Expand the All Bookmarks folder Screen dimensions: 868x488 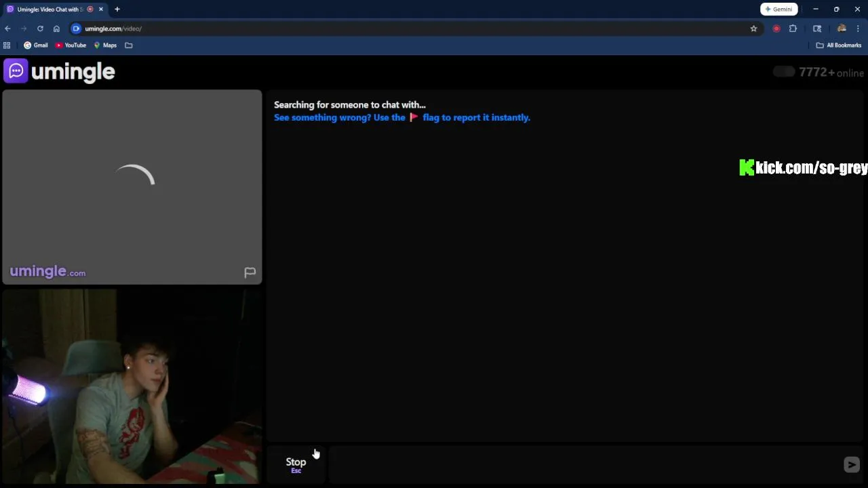(838, 45)
